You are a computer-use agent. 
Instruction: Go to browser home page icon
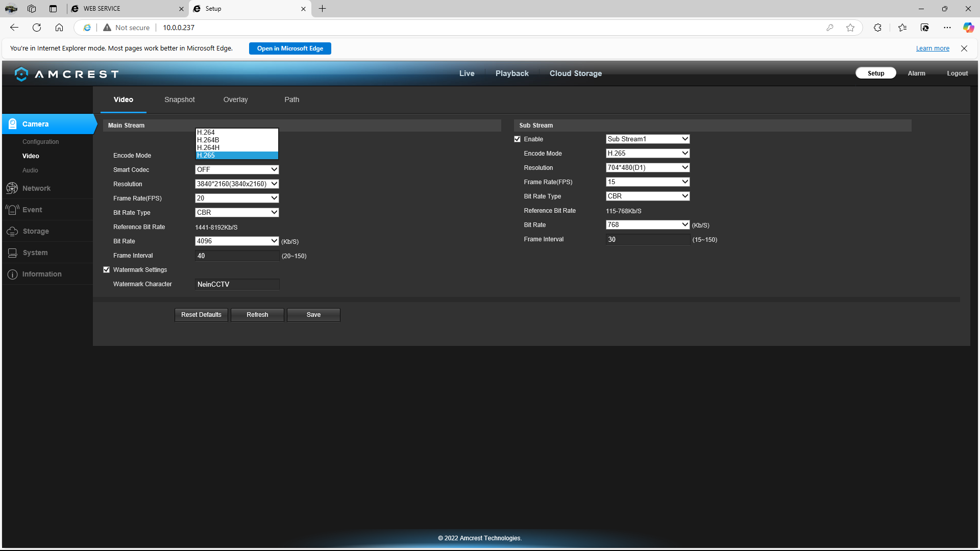pos(59,28)
